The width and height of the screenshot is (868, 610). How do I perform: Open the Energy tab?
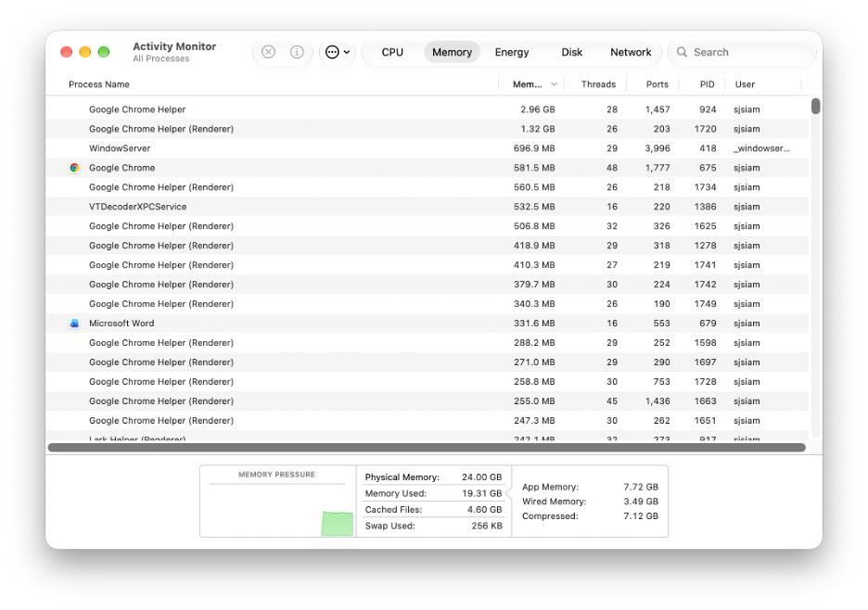pyautogui.click(x=512, y=52)
